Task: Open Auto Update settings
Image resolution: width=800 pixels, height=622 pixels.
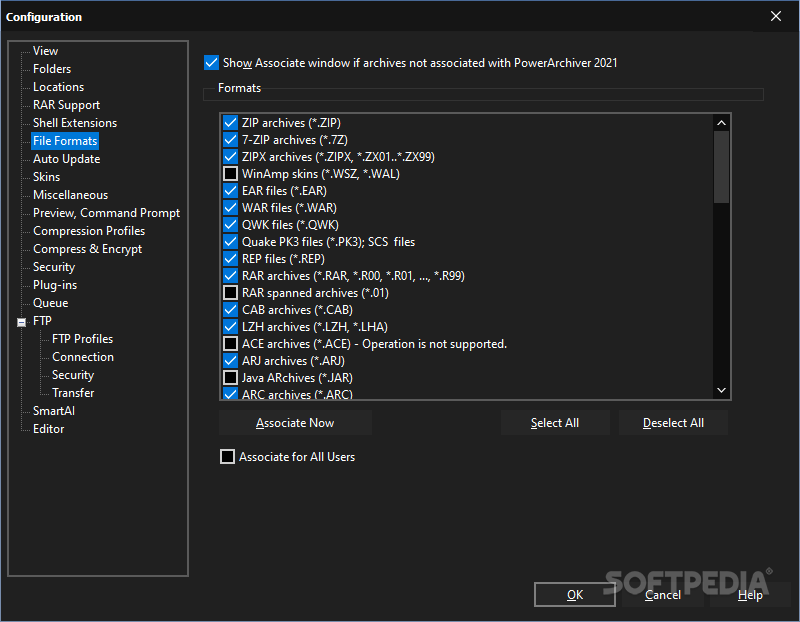Action: pos(66,159)
